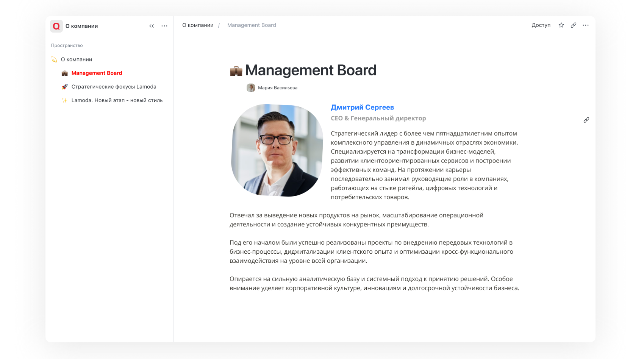Select О компании in the sidebar tree
This screenshot has height=359, width=644.
click(x=77, y=59)
